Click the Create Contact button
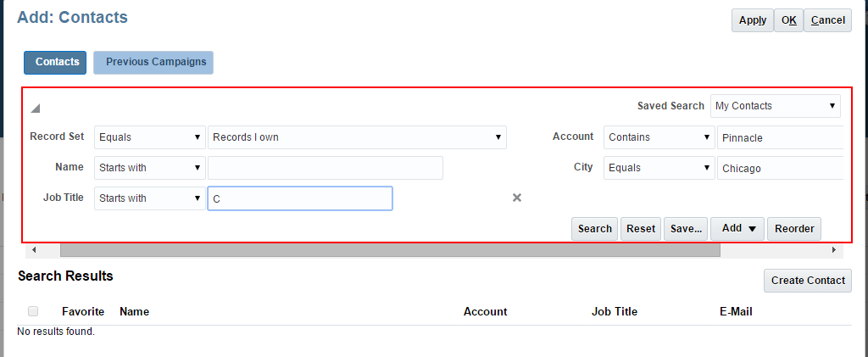Image resolution: width=868 pixels, height=357 pixels. click(807, 281)
